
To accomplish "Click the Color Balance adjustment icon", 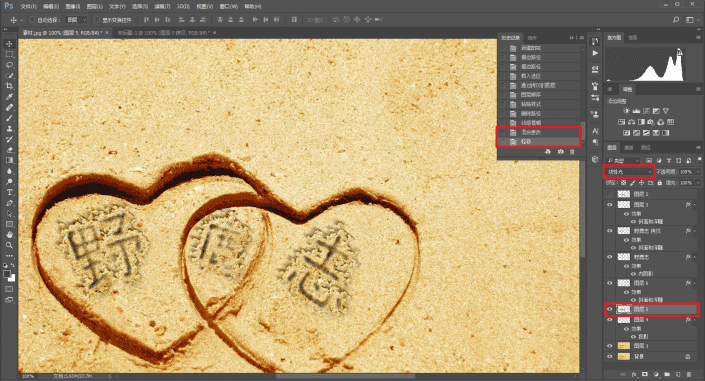I will [631, 122].
